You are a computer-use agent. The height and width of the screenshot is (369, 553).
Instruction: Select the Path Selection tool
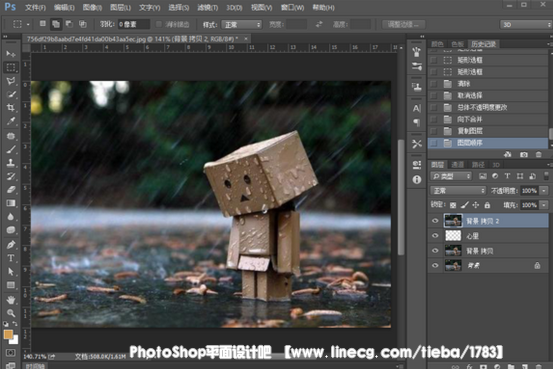(x=11, y=271)
